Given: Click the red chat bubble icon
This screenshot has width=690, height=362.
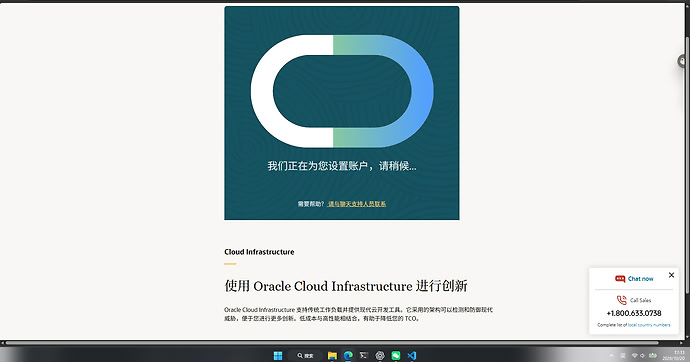Looking at the screenshot, I should click(x=620, y=279).
